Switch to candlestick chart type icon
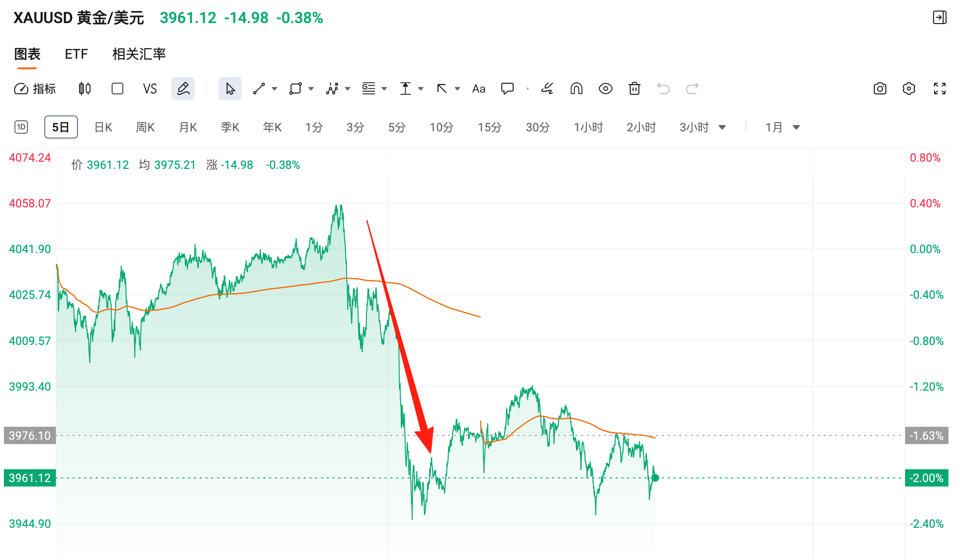This screenshot has height=560, width=960. (85, 89)
